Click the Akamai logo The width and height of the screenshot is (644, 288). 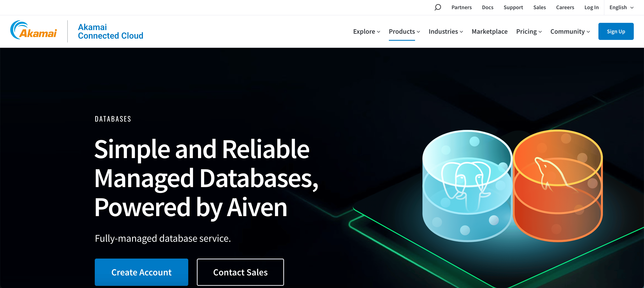(x=33, y=30)
